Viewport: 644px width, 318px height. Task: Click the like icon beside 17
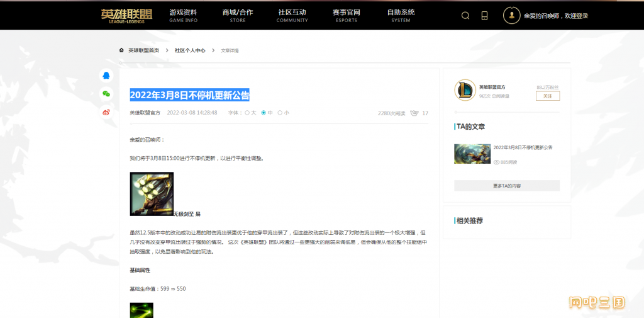(x=414, y=113)
